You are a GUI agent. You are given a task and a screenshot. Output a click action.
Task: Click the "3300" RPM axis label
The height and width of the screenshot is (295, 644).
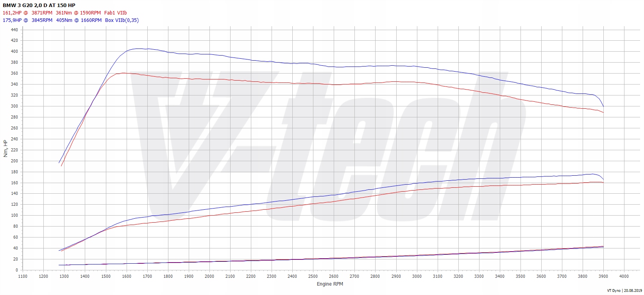tap(479, 277)
